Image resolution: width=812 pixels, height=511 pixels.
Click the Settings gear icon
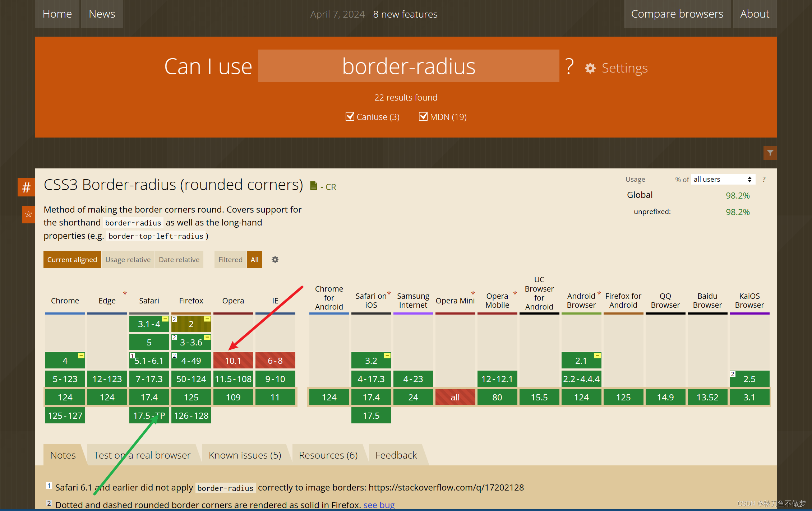(x=590, y=68)
